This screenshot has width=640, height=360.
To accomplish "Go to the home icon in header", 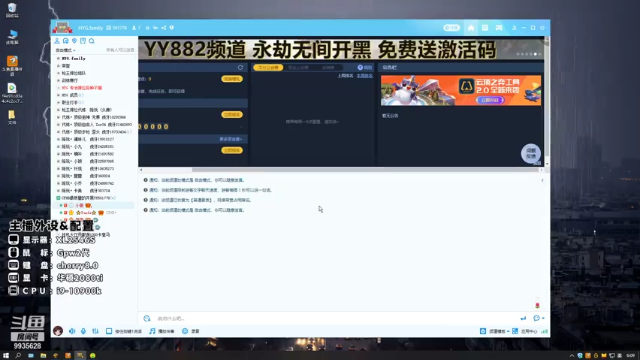I will (471, 28).
